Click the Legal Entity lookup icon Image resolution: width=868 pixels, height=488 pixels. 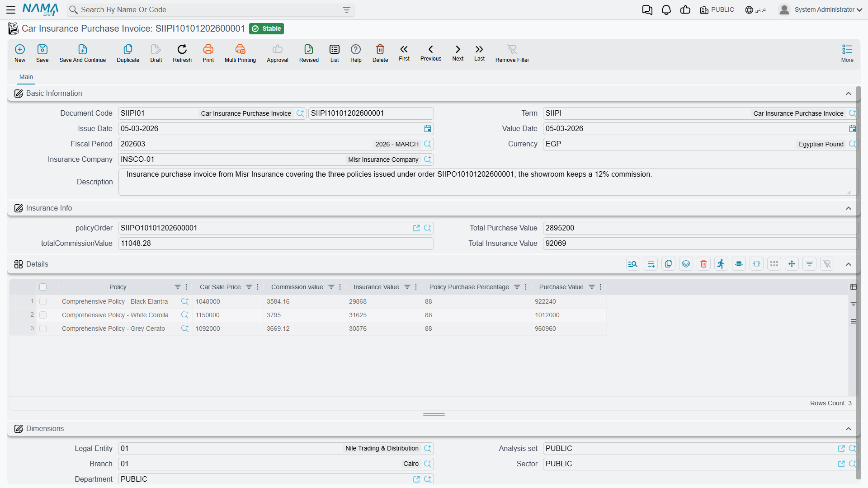point(428,449)
